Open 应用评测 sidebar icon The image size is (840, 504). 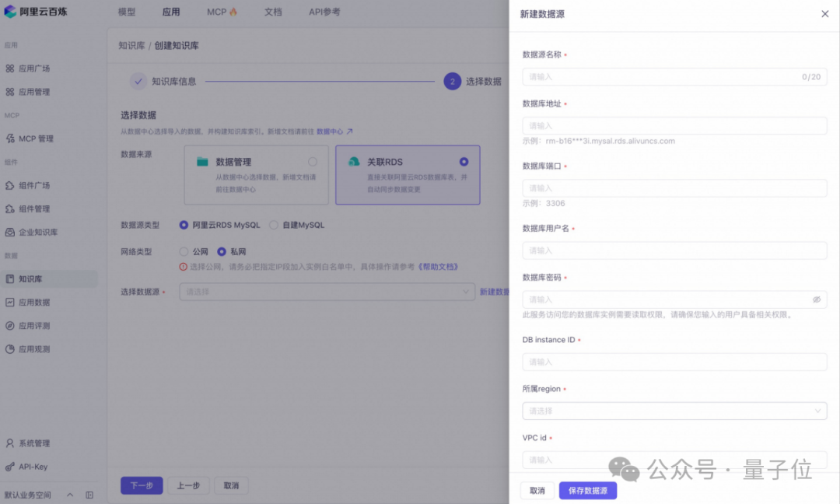pyautogui.click(x=9, y=326)
